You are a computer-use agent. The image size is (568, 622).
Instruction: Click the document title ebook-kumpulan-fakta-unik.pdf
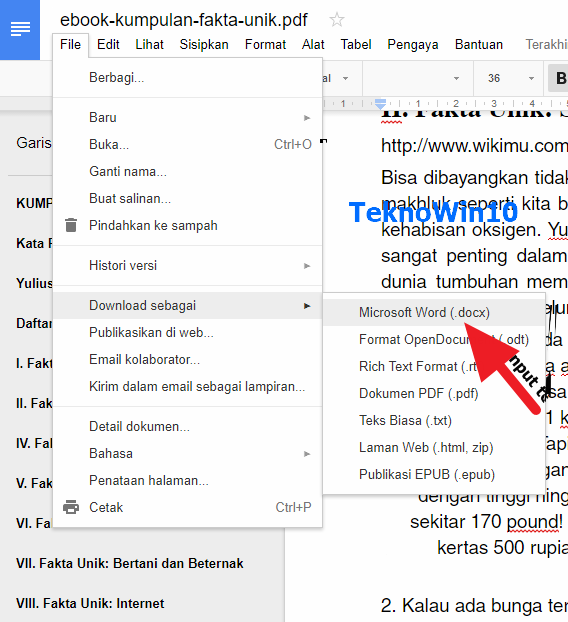tap(184, 20)
